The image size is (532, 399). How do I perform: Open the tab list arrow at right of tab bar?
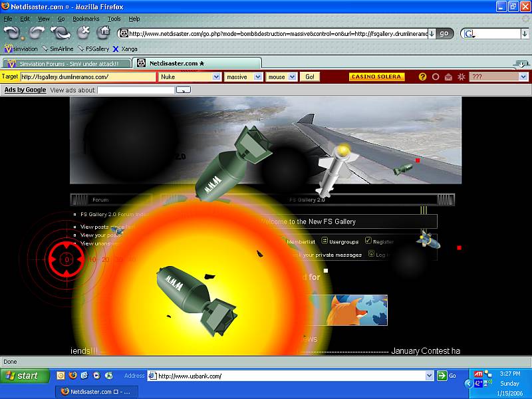(521, 63)
